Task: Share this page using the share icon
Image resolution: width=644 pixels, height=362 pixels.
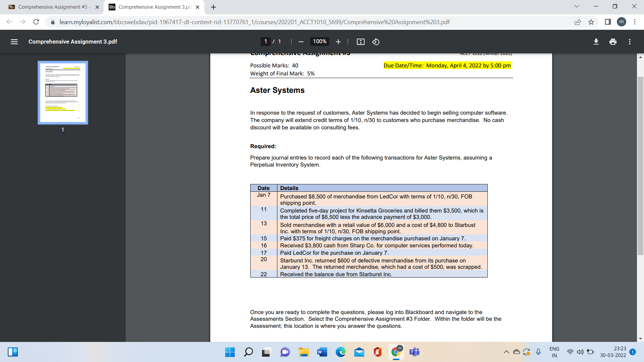Action: coord(578,22)
